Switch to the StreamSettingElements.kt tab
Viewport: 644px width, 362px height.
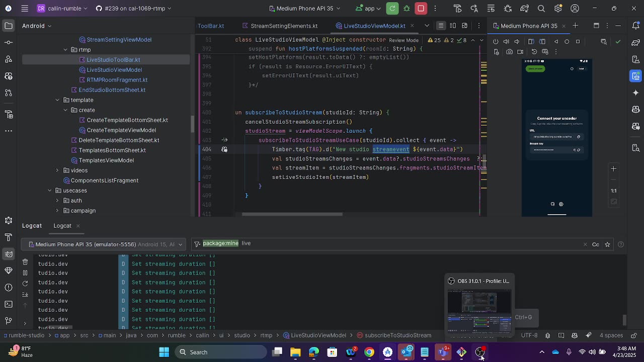(284, 26)
